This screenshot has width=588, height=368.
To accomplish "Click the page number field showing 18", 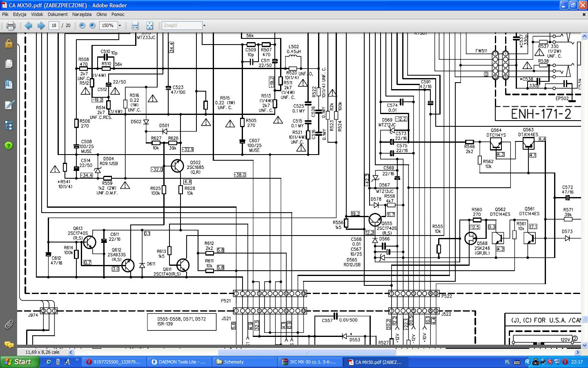I will [x=54, y=25].
